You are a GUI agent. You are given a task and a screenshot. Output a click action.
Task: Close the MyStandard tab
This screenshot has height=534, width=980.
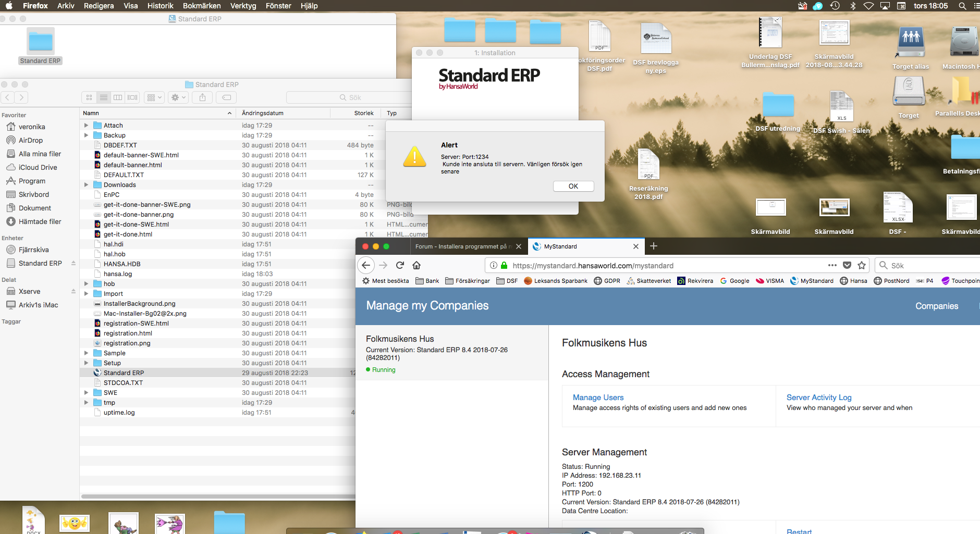[x=636, y=246]
